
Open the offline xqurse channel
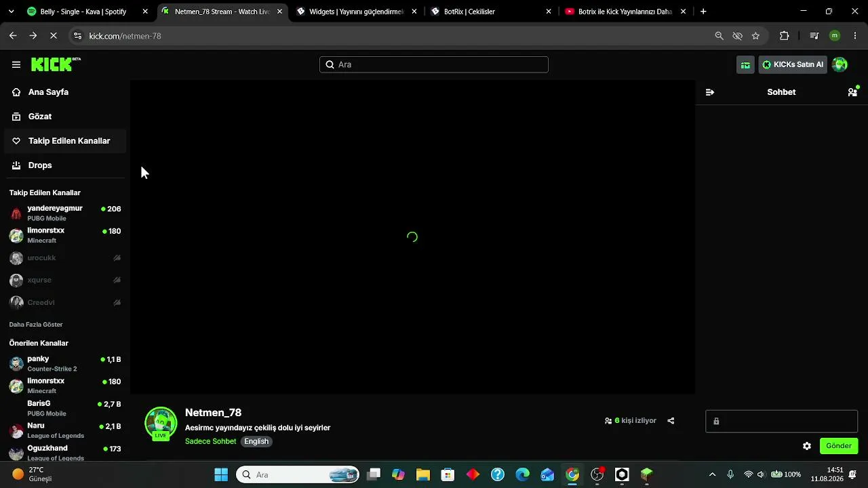tap(65, 280)
